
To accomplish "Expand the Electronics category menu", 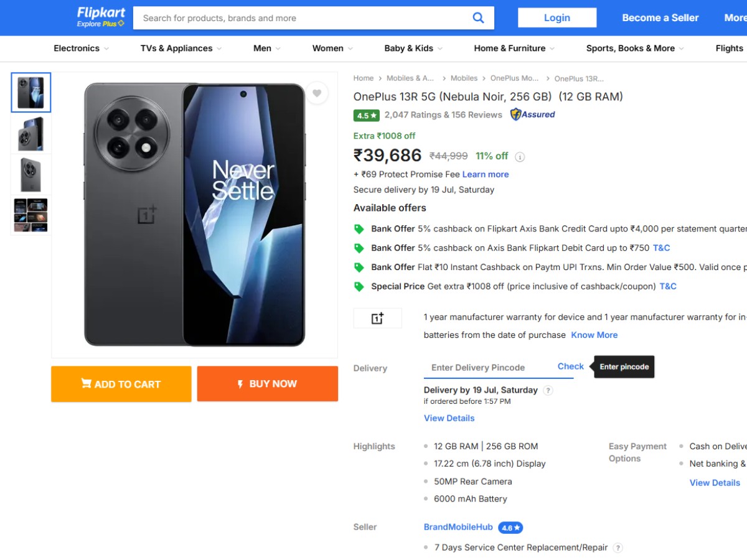I will [x=81, y=48].
